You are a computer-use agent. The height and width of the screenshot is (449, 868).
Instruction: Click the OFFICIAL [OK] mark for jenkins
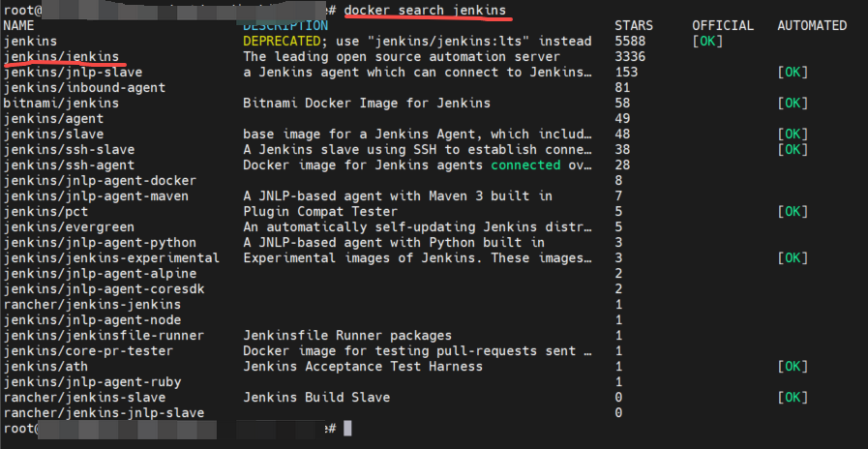coord(707,41)
